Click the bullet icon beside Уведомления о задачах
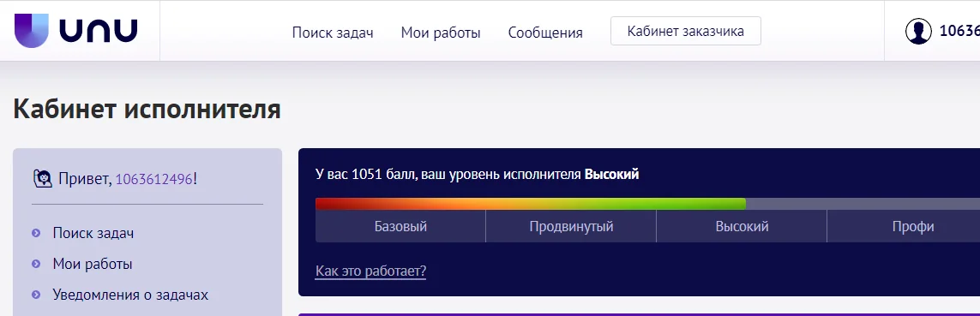This screenshot has width=980, height=316. pos(36,294)
